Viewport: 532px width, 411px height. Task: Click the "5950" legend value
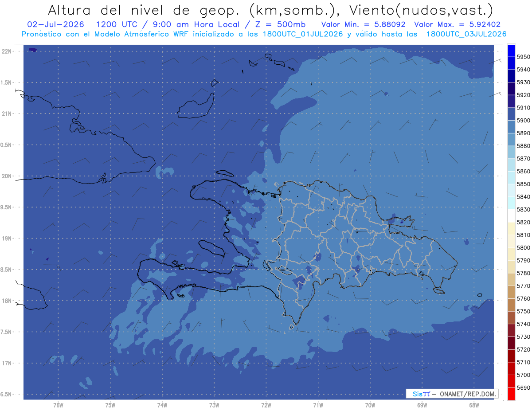523,57
